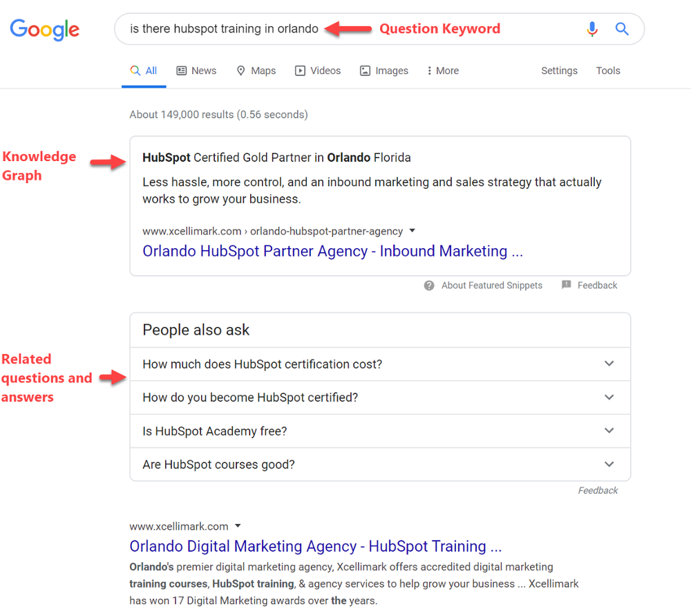
Task: Switch to the News tab
Action: (196, 71)
